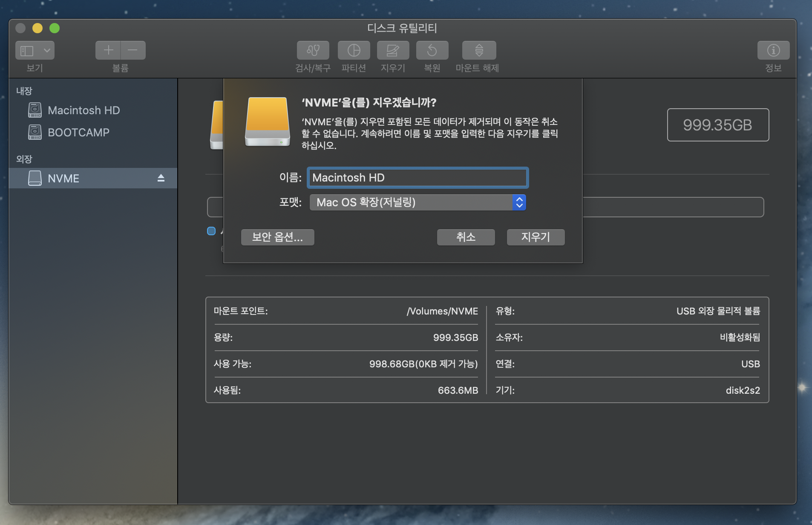
Task: Click the 999.35GB value in the 용량 row
Action: coord(455,337)
